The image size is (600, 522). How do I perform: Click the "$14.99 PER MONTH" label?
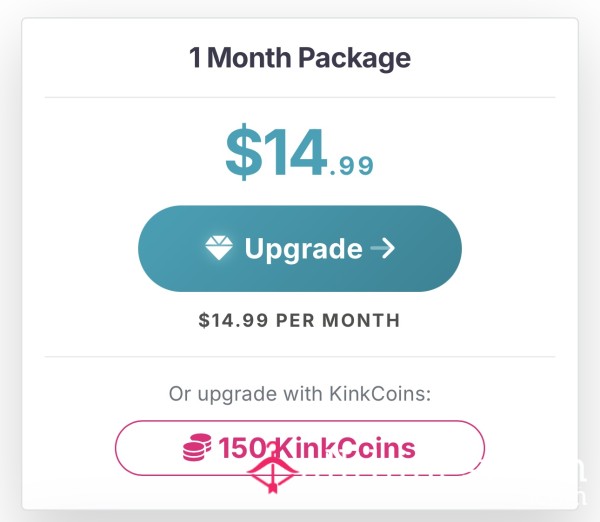coord(300,321)
